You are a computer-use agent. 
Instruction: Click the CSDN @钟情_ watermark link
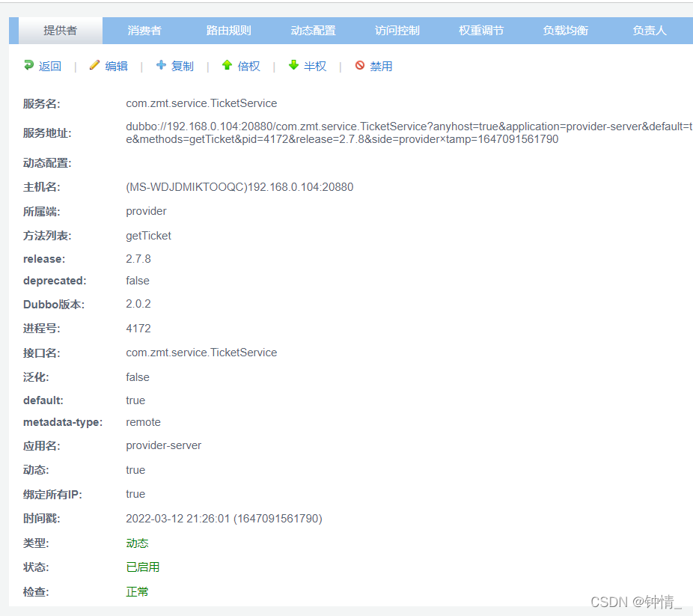[x=637, y=601]
